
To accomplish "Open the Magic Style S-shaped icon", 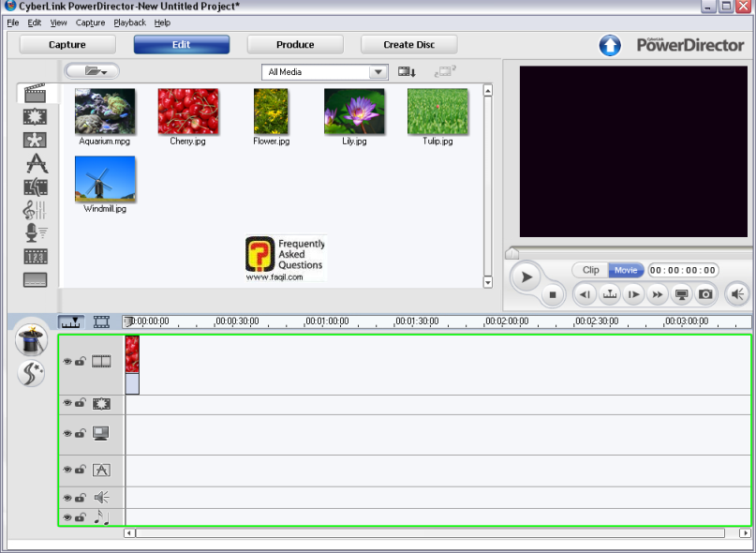I will (x=31, y=373).
